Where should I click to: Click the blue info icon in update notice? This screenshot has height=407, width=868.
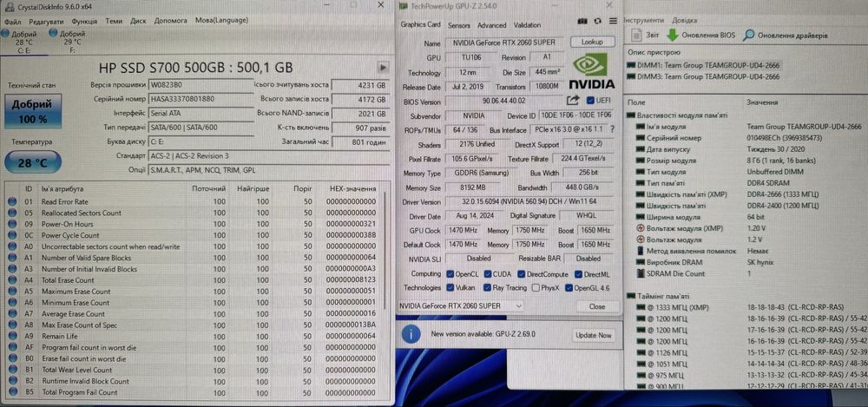(x=411, y=334)
